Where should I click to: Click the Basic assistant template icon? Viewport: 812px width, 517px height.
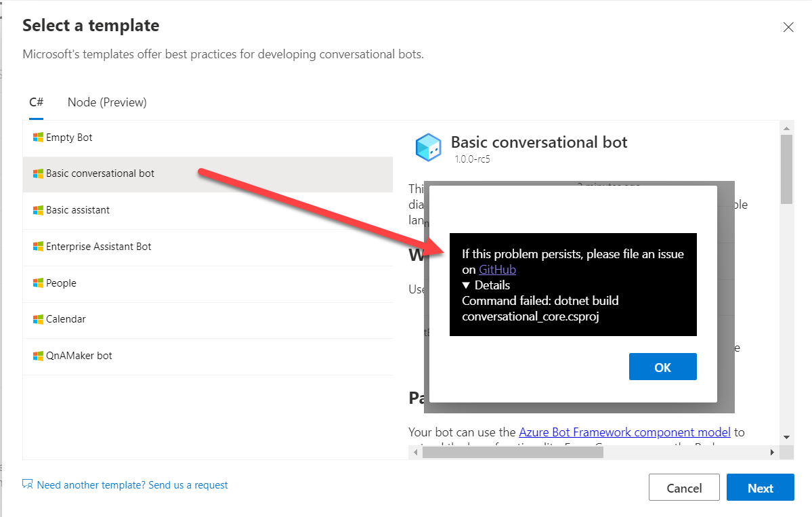pos(37,210)
